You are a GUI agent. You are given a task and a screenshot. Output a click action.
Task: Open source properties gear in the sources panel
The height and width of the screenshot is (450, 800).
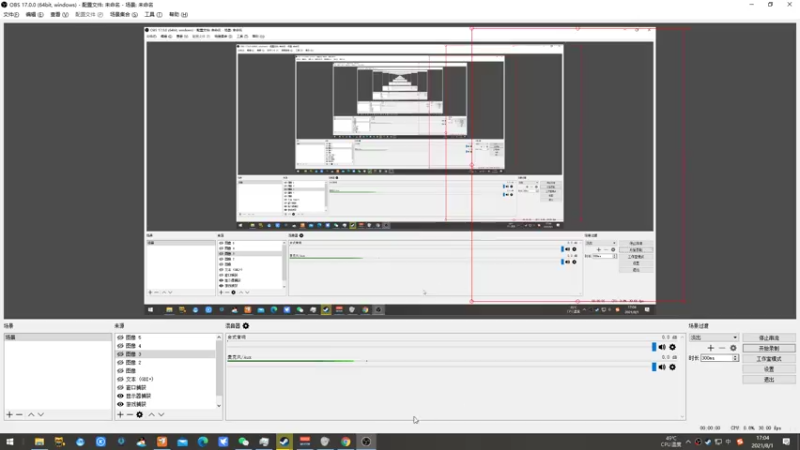(139, 415)
